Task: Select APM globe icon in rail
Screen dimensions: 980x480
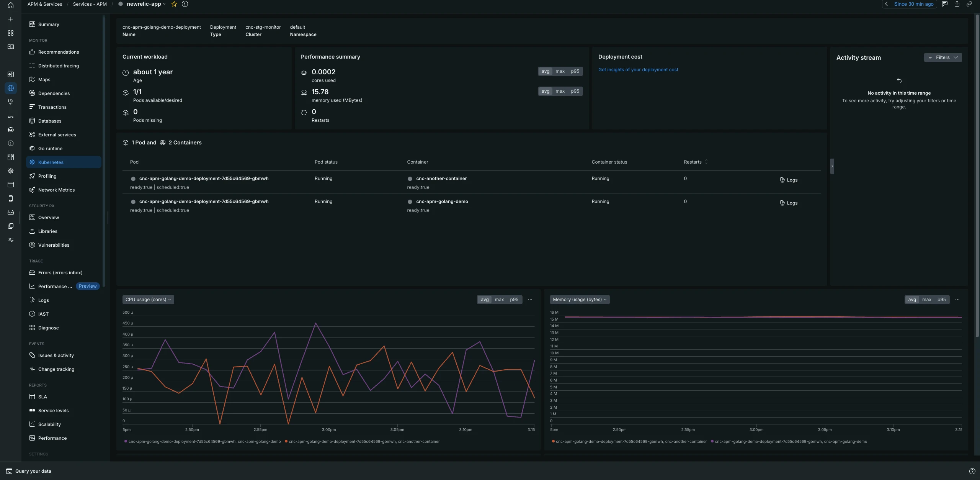Action: pyautogui.click(x=11, y=88)
